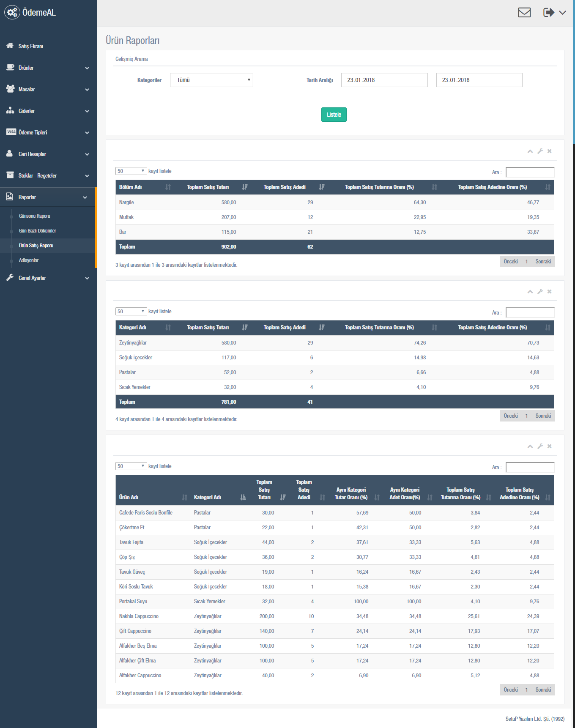
Task: Click the VISA card icon for Ödeme Tipleri
Action: [11, 132]
